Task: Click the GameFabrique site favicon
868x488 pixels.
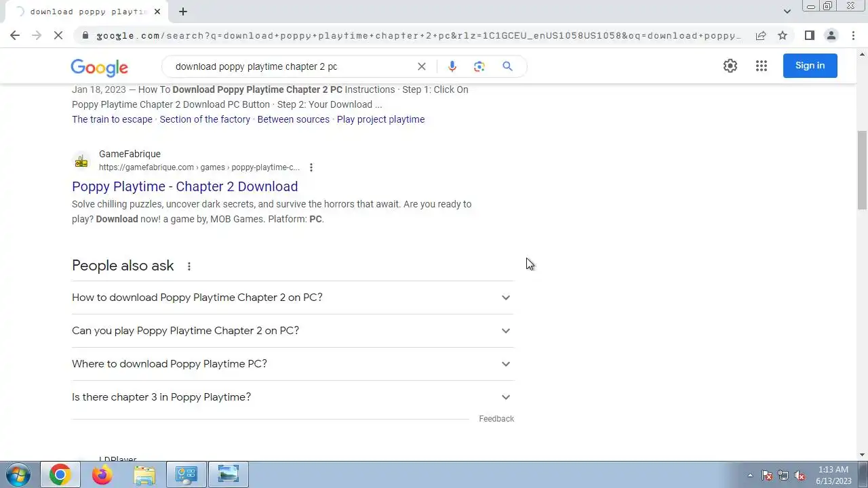Action: click(81, 161)
